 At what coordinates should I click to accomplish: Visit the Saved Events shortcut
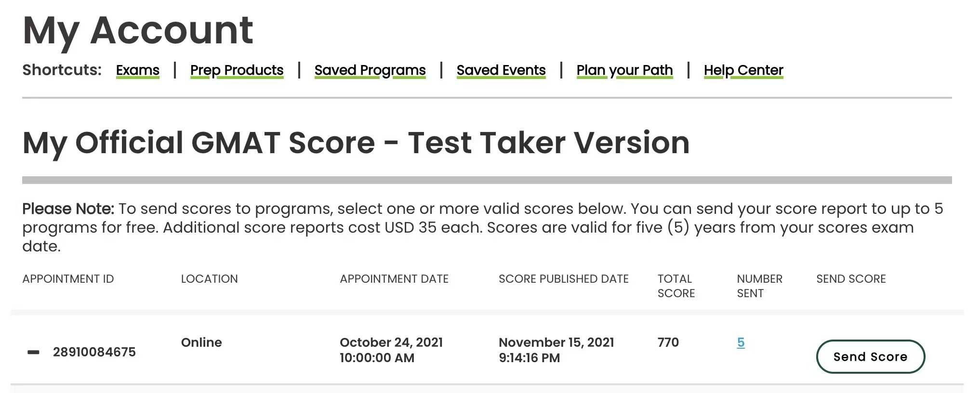coord(501,70)
